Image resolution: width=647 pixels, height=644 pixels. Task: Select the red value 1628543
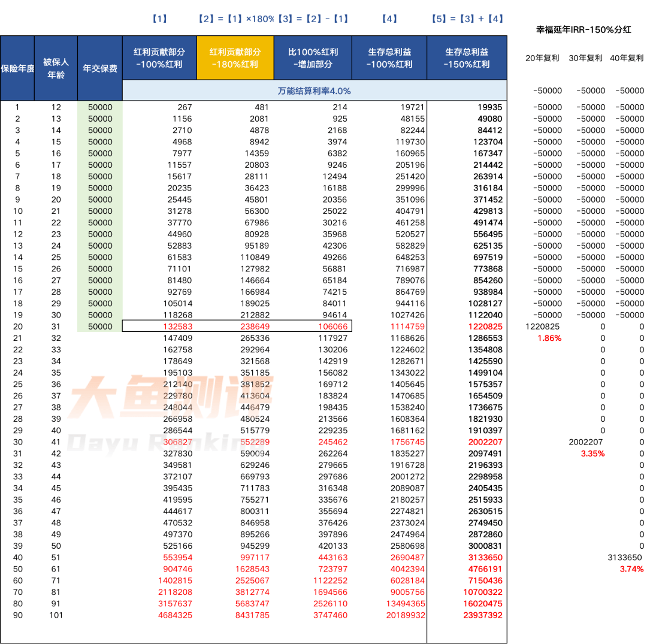point(252,569)
